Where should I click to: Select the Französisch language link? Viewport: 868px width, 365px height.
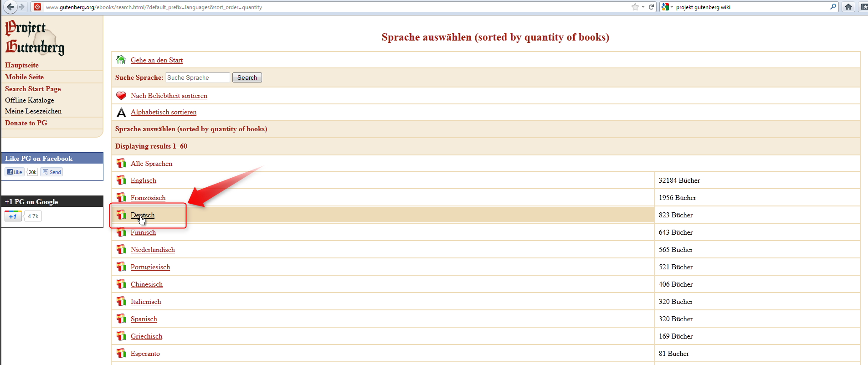point(148,198)
